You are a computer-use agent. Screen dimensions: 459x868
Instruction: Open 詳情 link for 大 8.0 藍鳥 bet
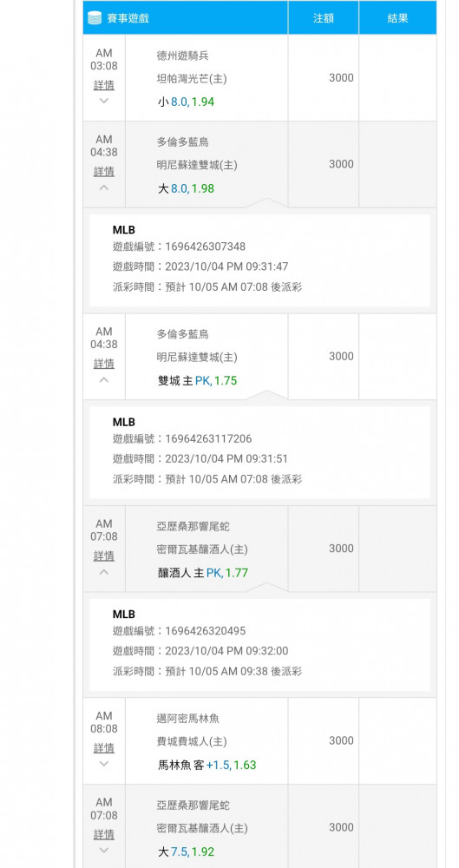click(103, 172)
